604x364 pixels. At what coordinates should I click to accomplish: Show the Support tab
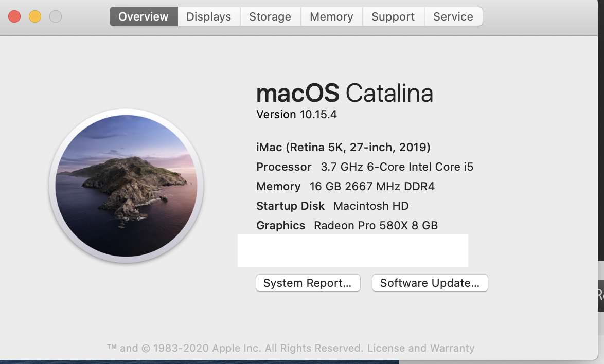393,16
